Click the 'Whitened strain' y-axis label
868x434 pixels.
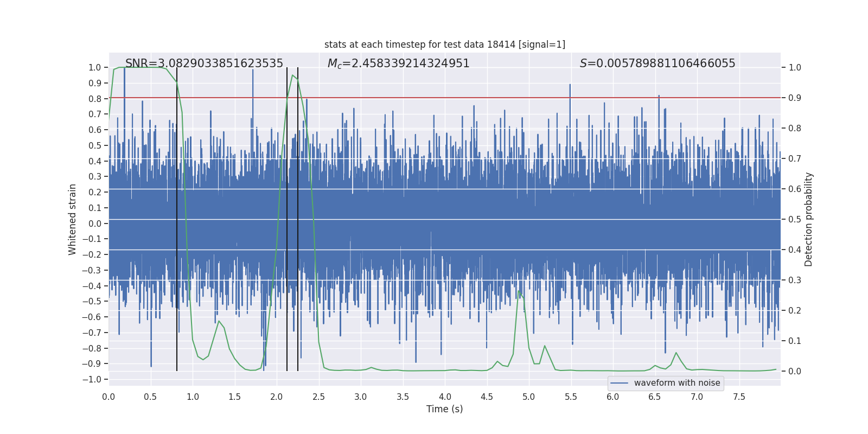click(x=72, y=219)
